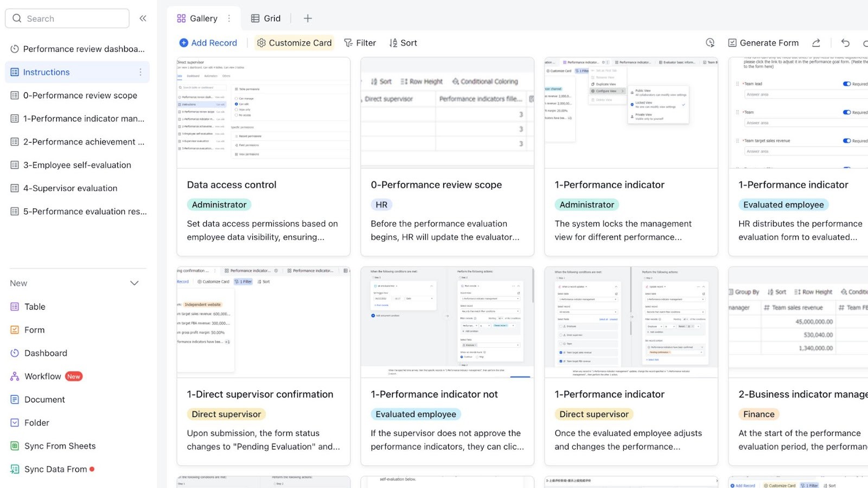Open the Filter options on the toolbar
This screenshot has width=868, height=488.
[x=360, y=43]
